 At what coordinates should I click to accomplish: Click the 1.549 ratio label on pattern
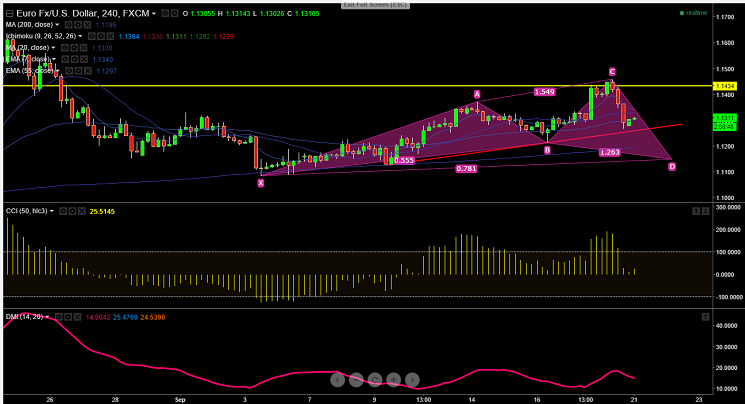point(544,92)
